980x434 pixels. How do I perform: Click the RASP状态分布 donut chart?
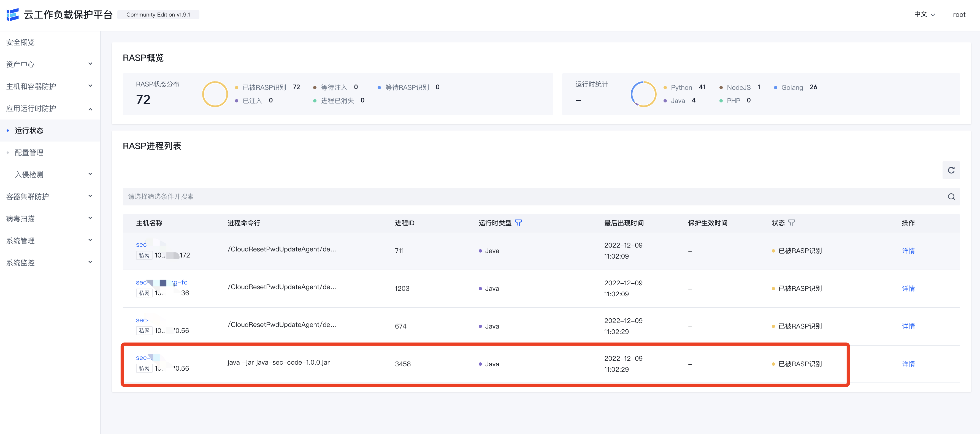[x=215, y=94]
